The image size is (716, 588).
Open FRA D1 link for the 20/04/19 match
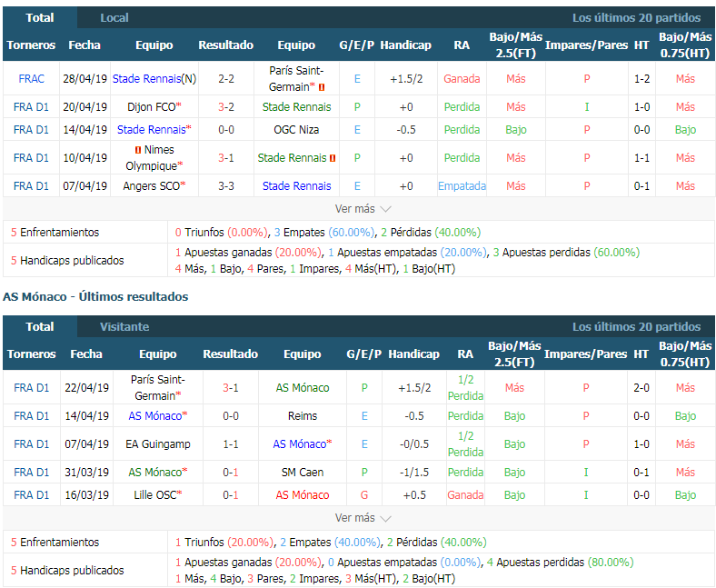pyautogui.click(x=31, y=107)
